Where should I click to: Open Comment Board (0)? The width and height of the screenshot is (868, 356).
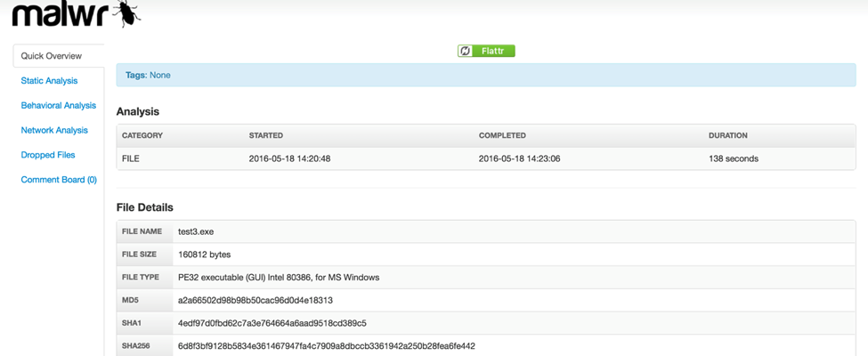[x=59, y=180]
